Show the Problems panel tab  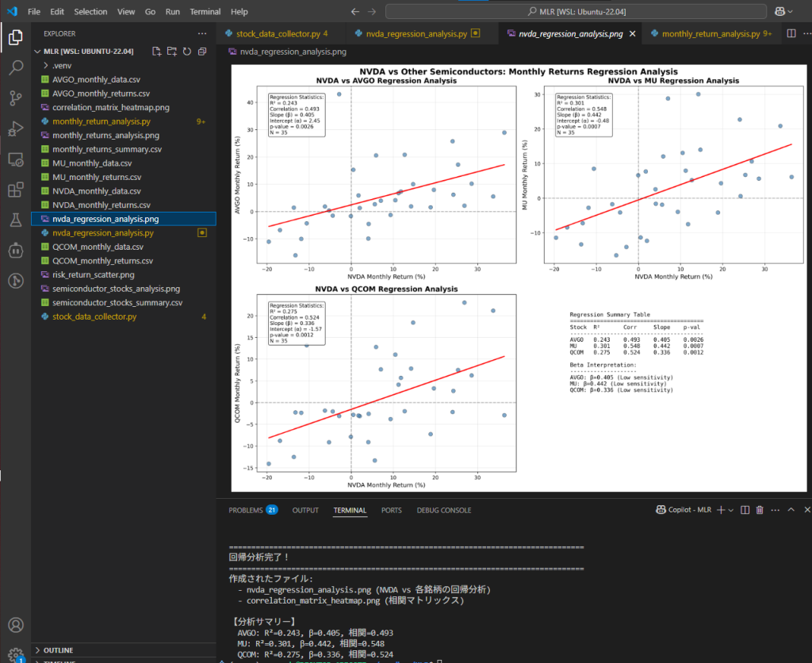pyautogui.click(x=253, y=510)
